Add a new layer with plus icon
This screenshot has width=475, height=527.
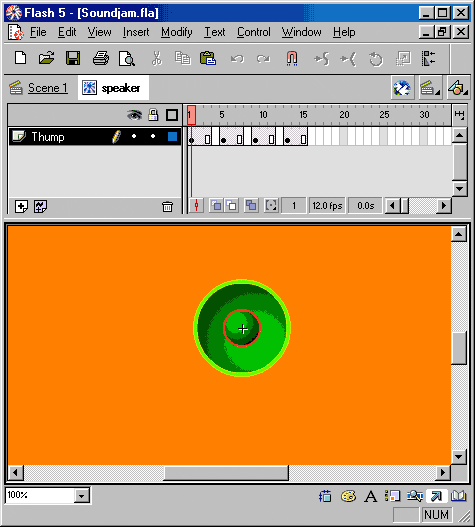pos(21,206)
